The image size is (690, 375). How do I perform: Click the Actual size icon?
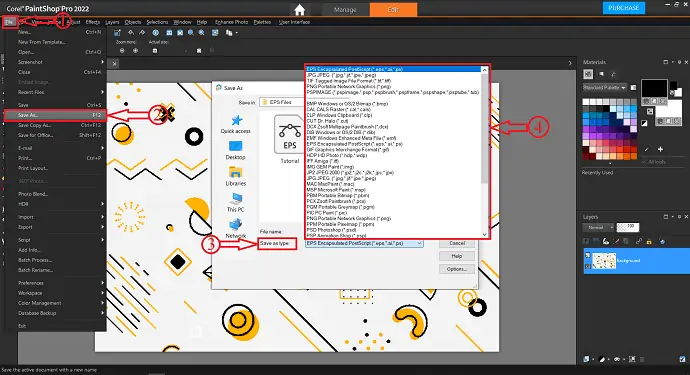[x=155, y=51]
